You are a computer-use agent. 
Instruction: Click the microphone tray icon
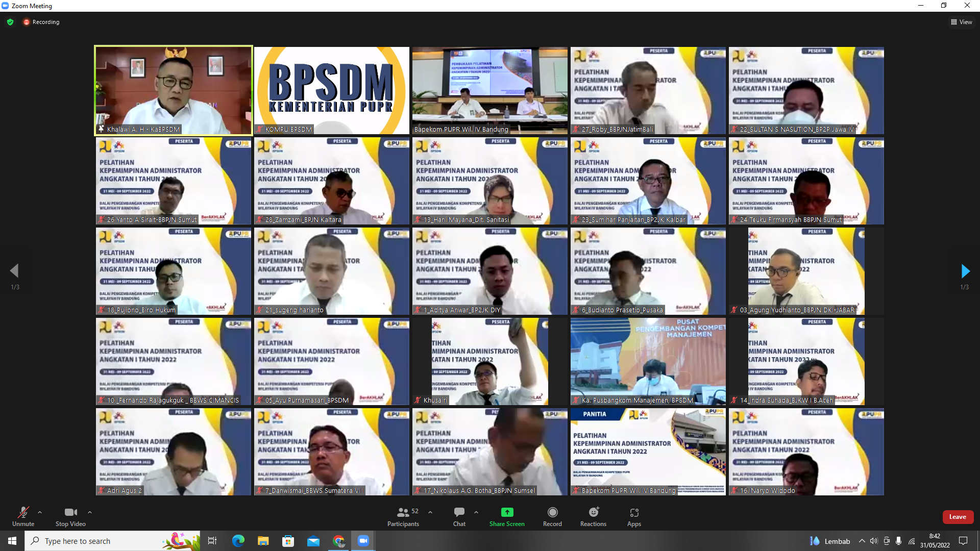click(x=899, y=541)
